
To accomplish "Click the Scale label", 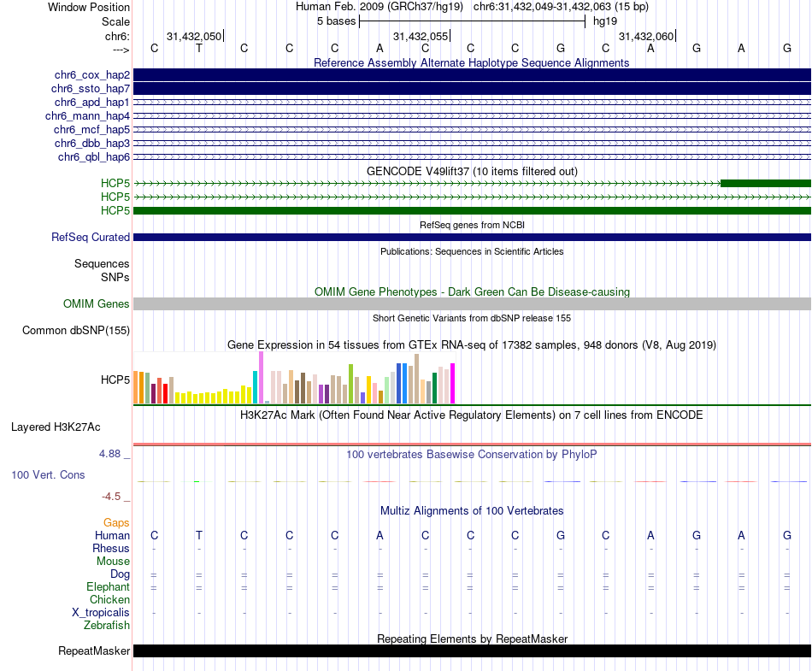I will coord(116,21).
